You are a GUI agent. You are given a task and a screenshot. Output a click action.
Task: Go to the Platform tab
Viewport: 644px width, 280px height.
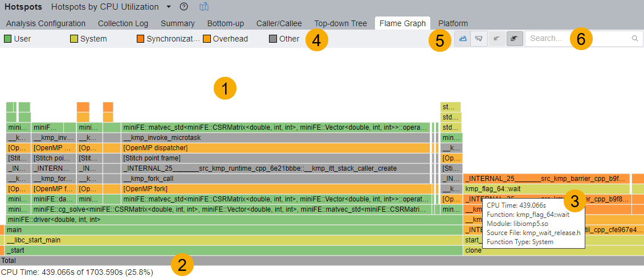click(453, 23)
